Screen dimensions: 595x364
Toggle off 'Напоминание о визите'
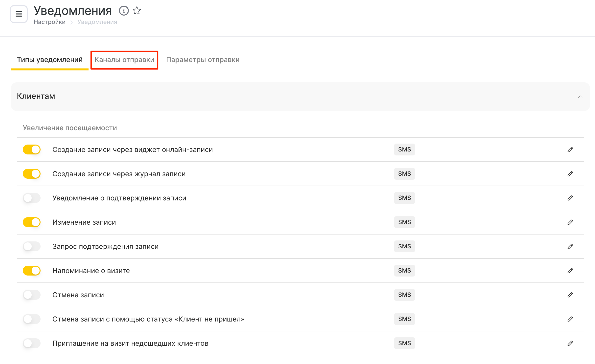(32, 271)
